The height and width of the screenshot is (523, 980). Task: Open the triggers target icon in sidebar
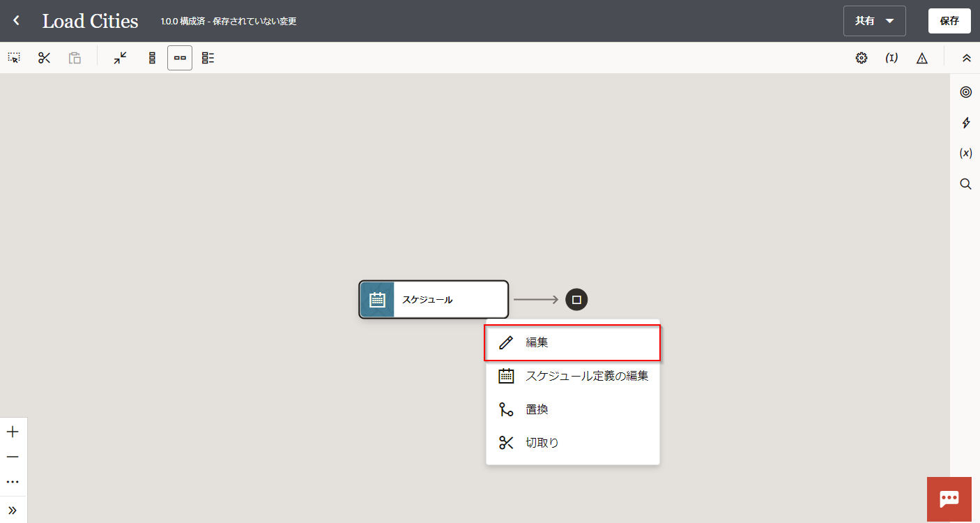point(965,92)
